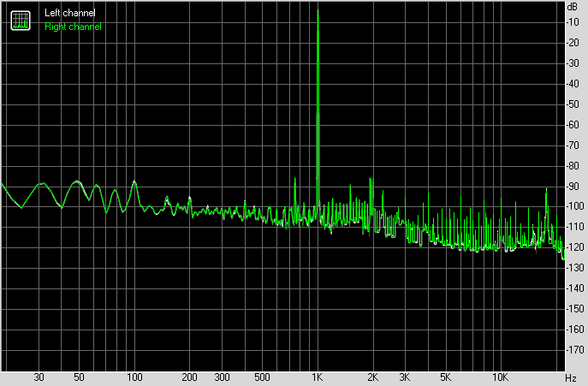This screenshot has height=386, width=588.
Task: Click the "-60" dB axis label
Action: 573,125
